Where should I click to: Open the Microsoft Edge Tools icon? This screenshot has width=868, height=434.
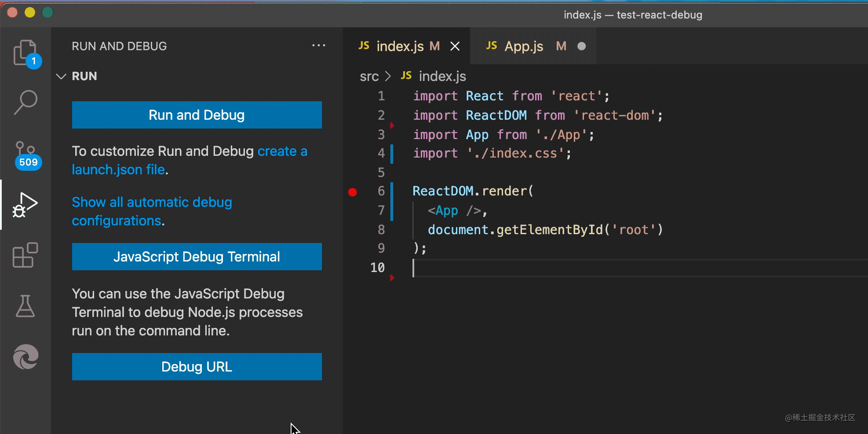click(26, 357)
